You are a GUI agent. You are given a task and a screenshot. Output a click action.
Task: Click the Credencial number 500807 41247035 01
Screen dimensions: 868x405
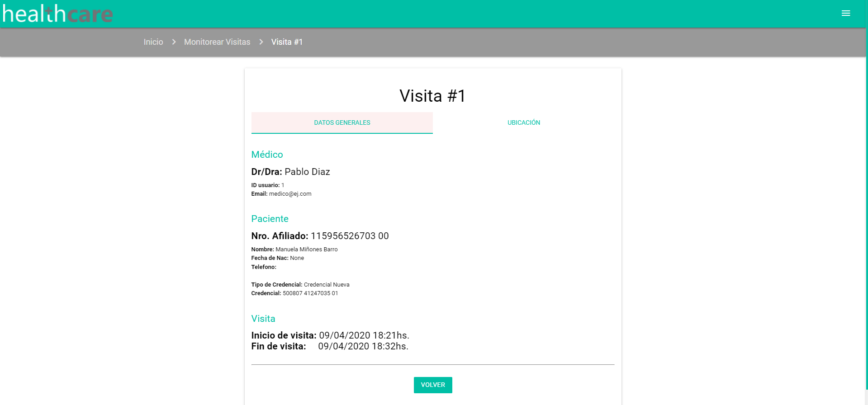pyautogui.click(x=310, y=293)
